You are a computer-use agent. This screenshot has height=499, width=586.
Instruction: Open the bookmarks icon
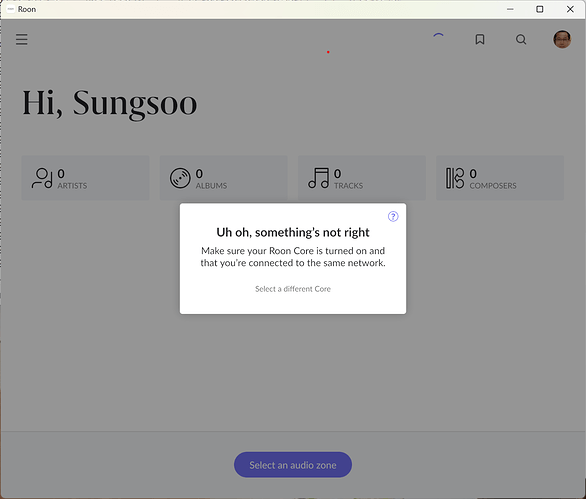coord(480,39)
